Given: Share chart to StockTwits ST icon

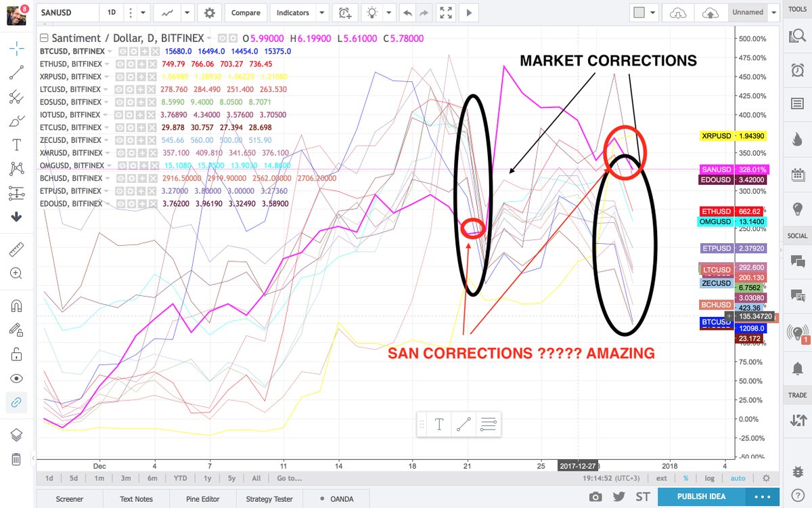Looking at the screenshot, I should click(x=641, y=496).
